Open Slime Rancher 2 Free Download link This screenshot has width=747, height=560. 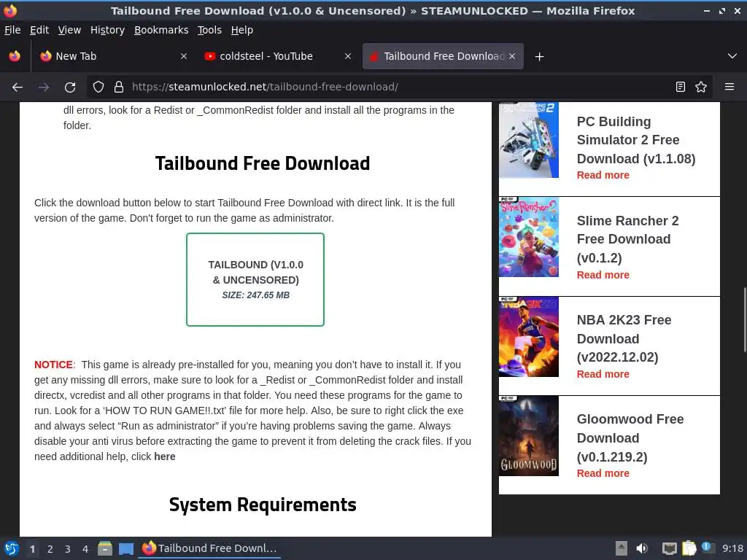click(x=627, y=239)
